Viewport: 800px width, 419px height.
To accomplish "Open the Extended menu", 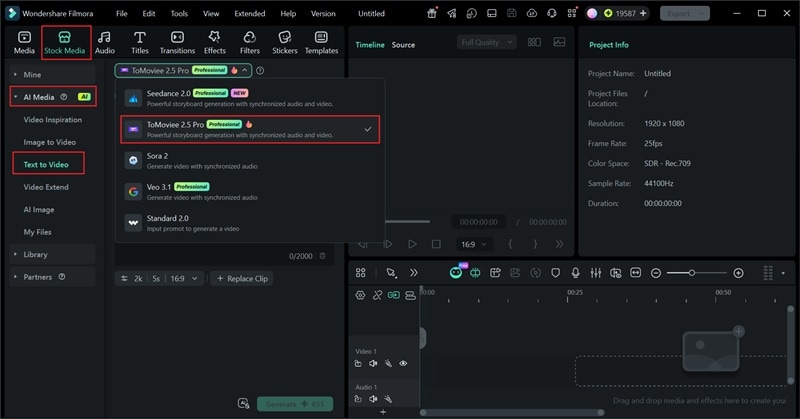I will (249, 14).
